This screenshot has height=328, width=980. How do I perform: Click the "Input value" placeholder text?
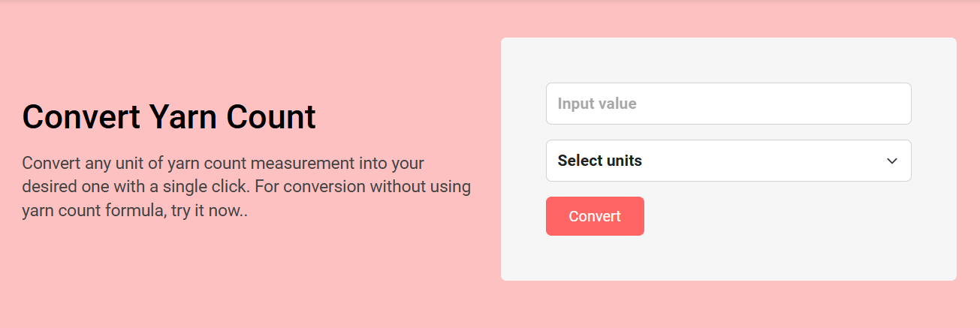tap(596, 104)
